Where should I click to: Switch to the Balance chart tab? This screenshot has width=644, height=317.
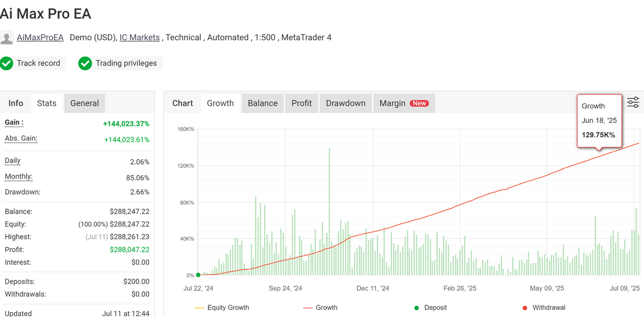click(x=263, y=104)
